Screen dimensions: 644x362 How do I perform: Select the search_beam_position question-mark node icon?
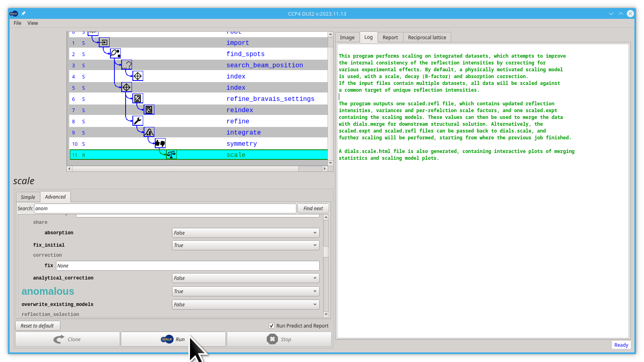(x=126, y=64)
